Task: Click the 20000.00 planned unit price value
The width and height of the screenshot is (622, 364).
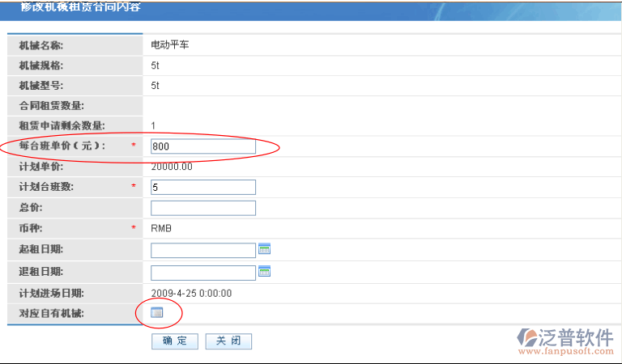Action: click(x=172, y=167)
